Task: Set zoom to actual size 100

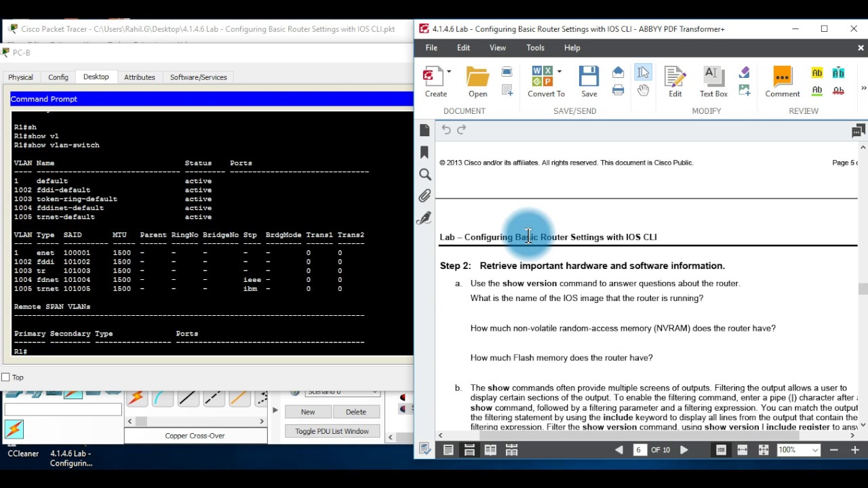Action: [721, 449]
